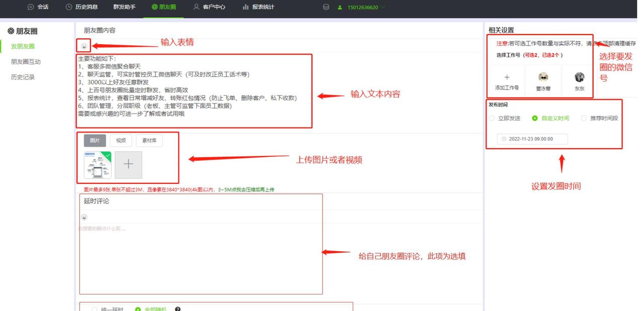Open the emoji picker above the post text
The width and height of the screenshot is (644, 311).
coord(84,46)
